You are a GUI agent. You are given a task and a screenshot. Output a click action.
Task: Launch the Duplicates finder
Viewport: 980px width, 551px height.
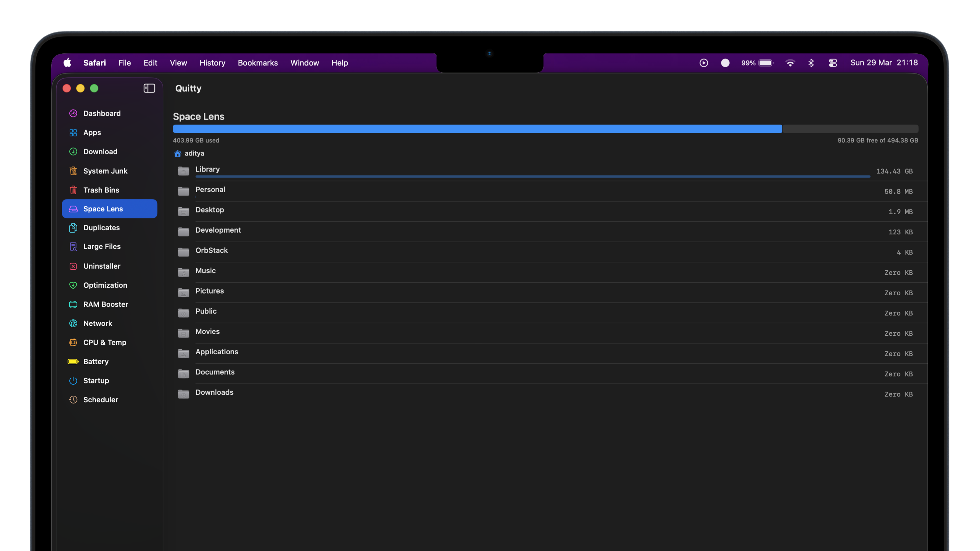(101, 227)
